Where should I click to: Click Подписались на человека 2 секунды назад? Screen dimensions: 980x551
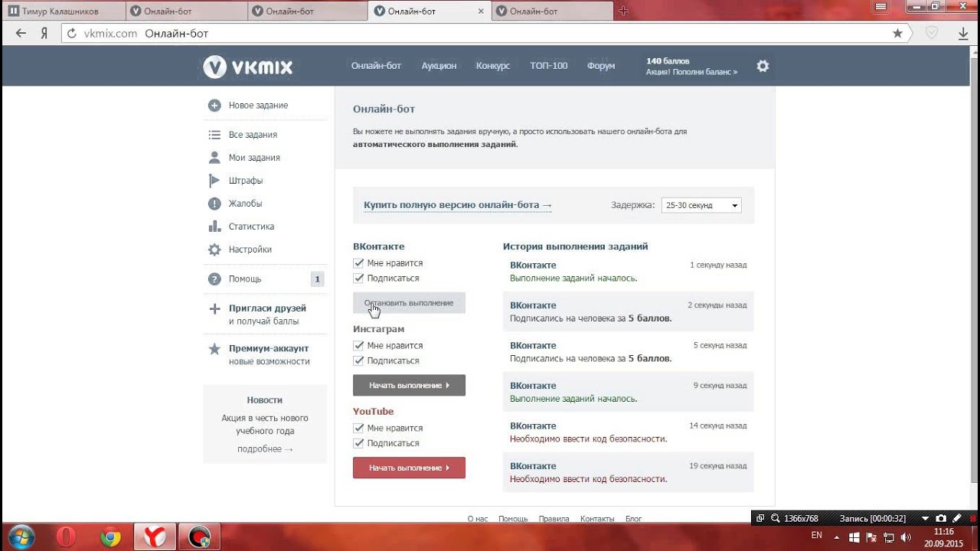tap(628, 311)
